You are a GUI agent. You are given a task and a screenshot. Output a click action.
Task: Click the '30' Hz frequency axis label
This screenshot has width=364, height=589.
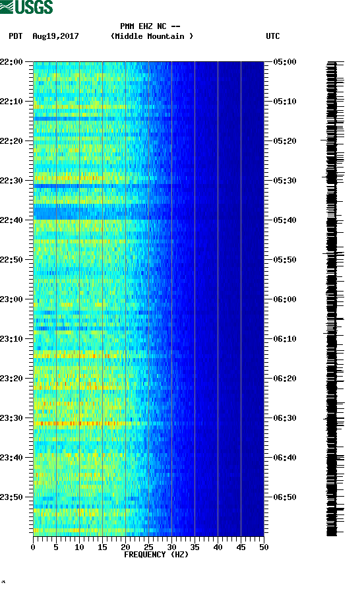click(x=171, y=547)
